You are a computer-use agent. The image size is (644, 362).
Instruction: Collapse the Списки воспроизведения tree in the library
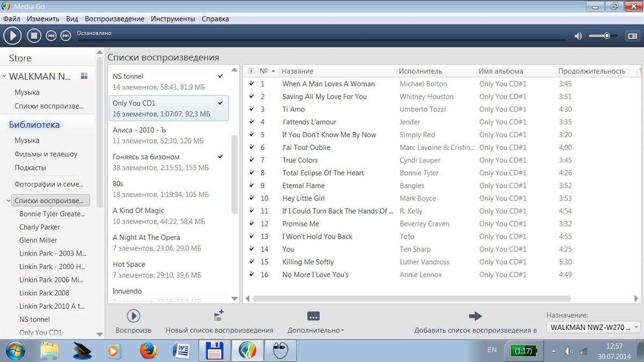[8, 201]
